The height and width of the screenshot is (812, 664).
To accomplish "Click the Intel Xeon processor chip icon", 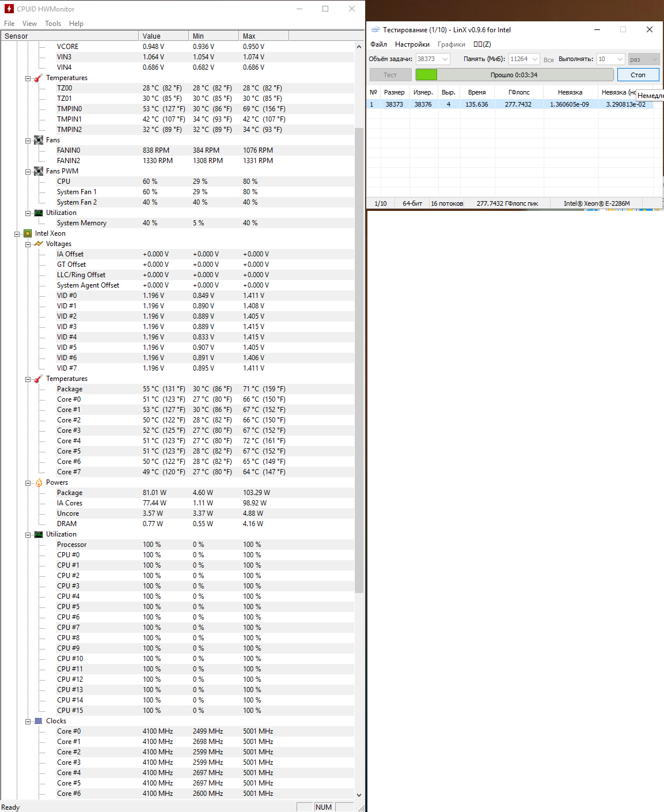I will (28, 233).
